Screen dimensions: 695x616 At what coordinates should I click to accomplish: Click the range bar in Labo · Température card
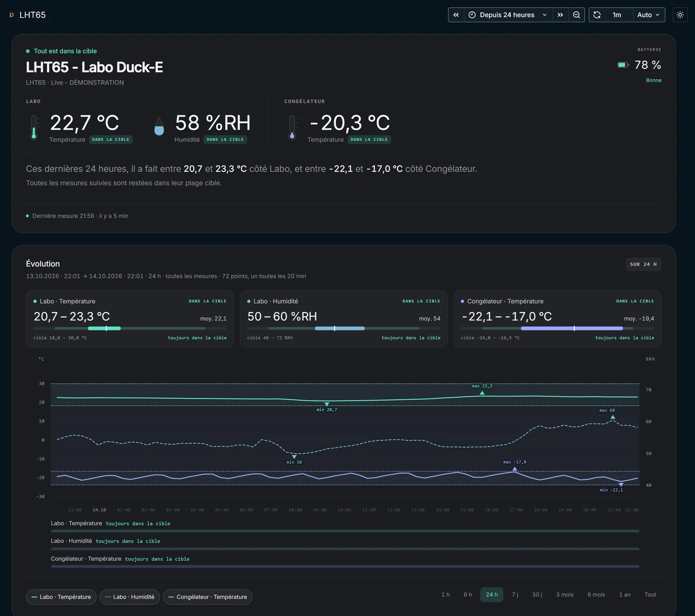[x=130, y=328]
